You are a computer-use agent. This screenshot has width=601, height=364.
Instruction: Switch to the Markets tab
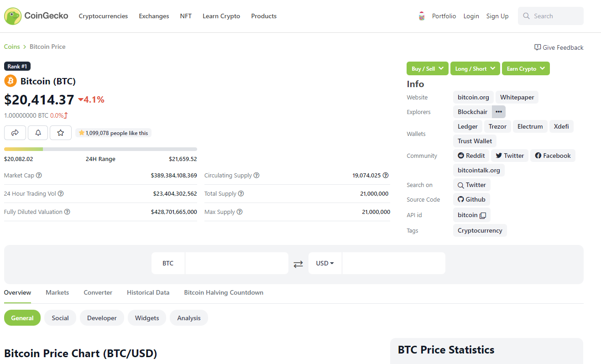click(57, 292)
